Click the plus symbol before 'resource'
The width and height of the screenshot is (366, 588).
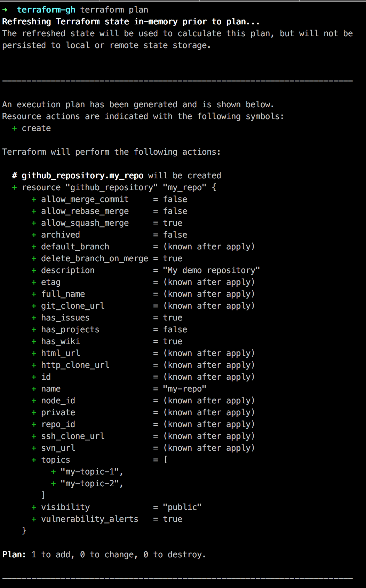(x=14, y=188)
